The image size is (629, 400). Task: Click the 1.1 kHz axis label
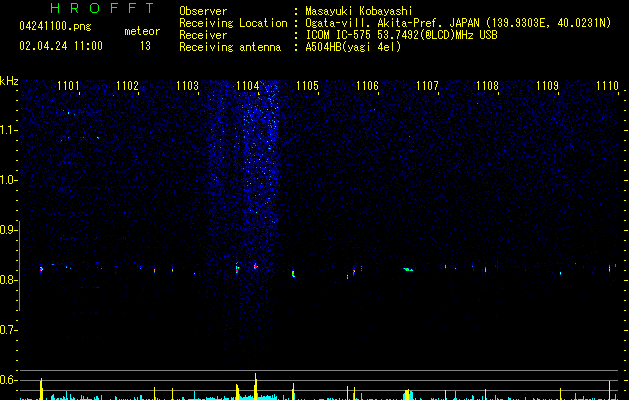[x=8, y=130]
